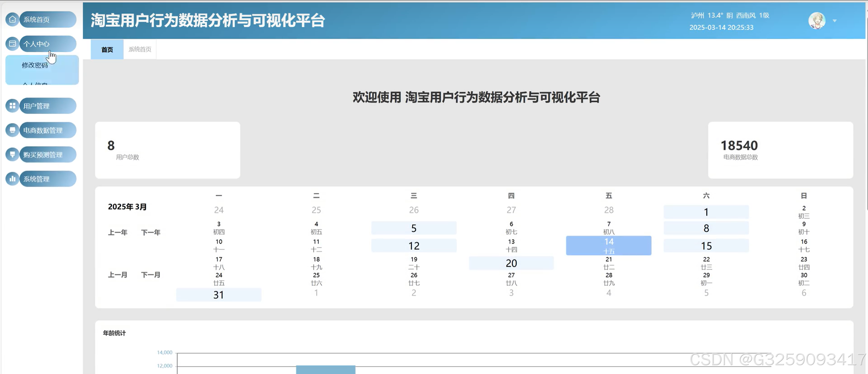Select calendar date 19 二十
This screenshot has height=374, width=868.
coord(414,263)
